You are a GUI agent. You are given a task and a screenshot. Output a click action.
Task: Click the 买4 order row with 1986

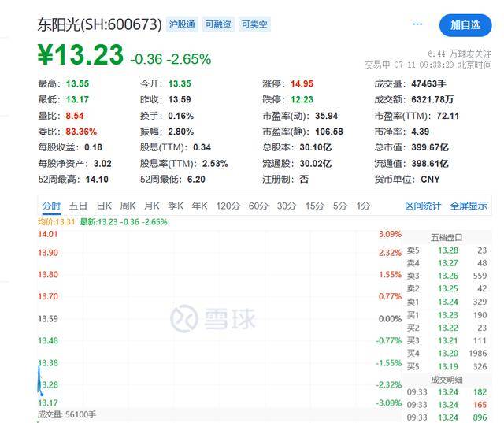click(x=447, y=353)
